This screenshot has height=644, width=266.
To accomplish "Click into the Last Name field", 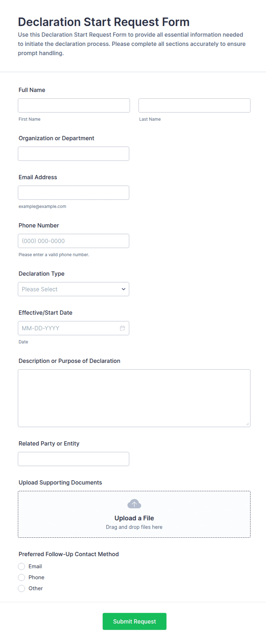I will click(194, 106).
